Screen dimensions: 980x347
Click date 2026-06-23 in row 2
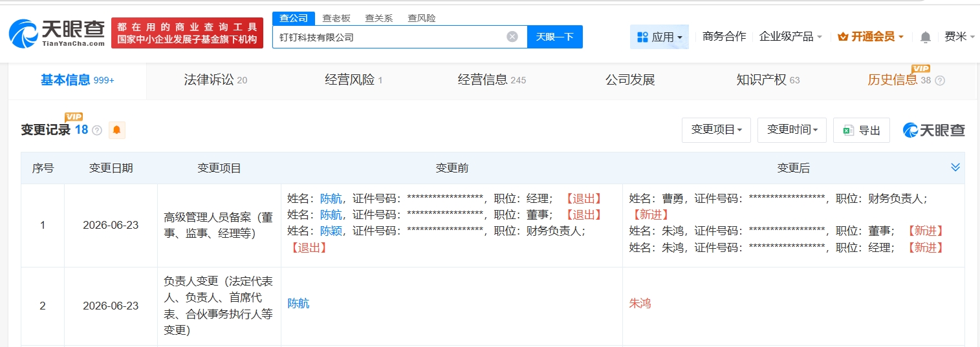pos(111,306)
